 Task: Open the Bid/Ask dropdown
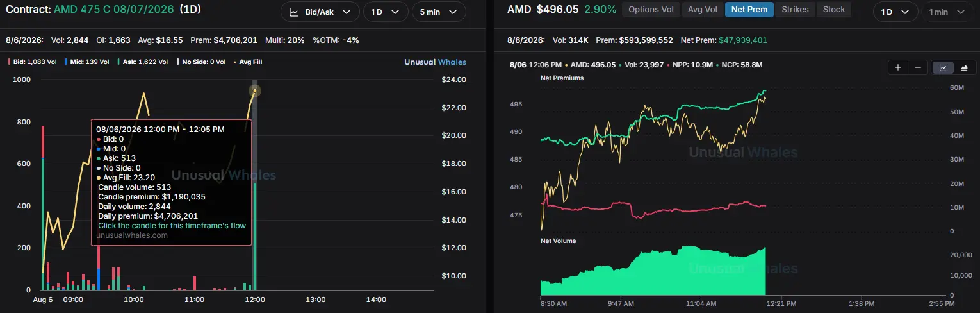[x=320, y=12]
